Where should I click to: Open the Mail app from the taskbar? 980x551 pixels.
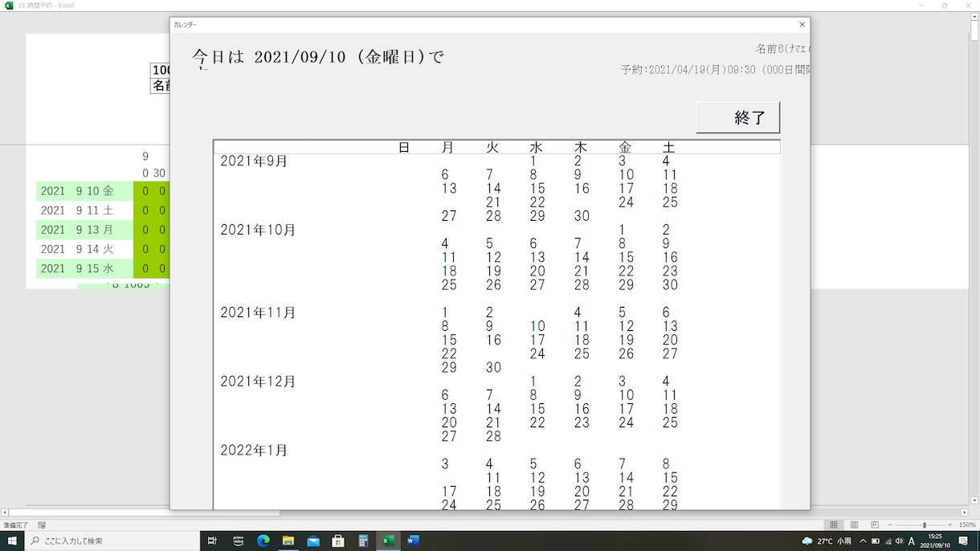(x=313, y=541)
